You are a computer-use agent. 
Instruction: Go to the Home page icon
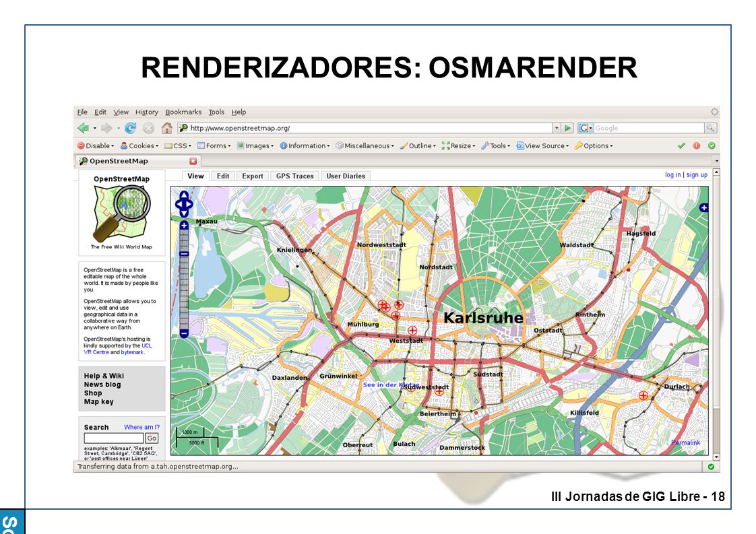click(167, 128)
